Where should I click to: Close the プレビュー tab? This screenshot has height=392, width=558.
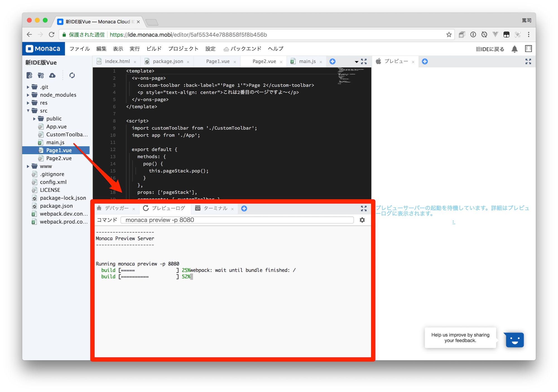413,62
